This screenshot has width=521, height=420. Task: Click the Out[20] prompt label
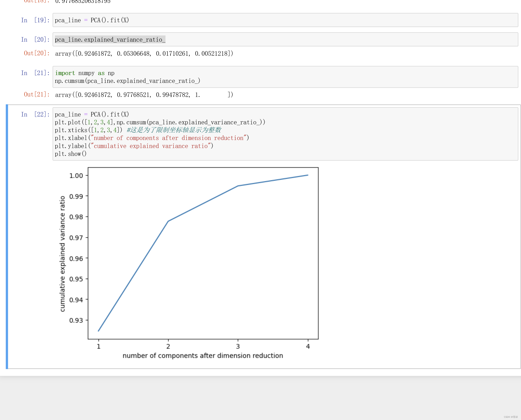coord(37,53)
